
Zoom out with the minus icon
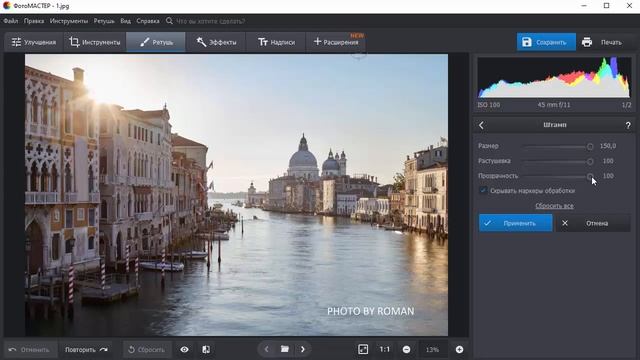407,349
